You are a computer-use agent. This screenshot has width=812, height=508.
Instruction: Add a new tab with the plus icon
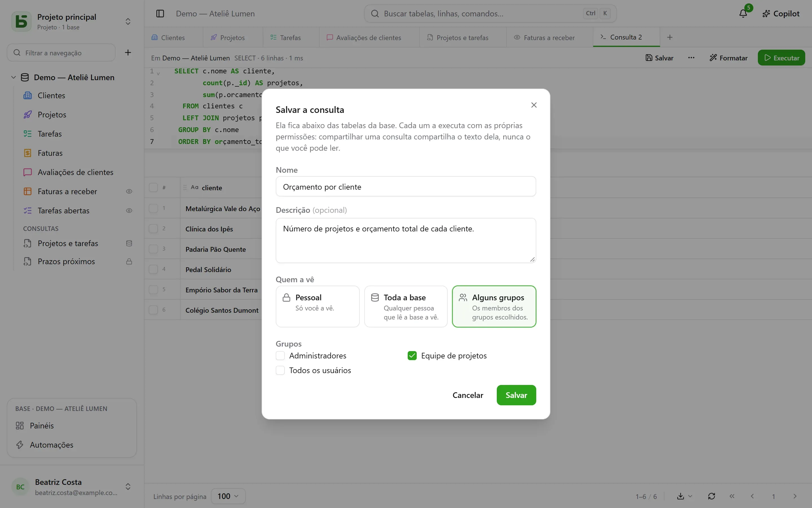(670, 37)
